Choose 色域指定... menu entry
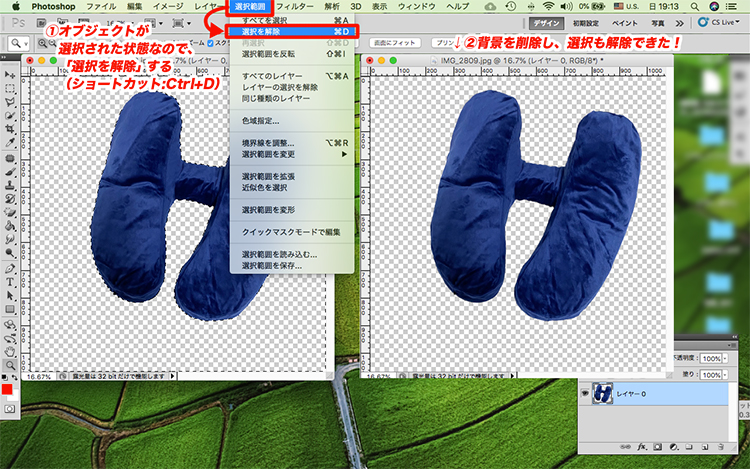750x469 pixels. 292,120
